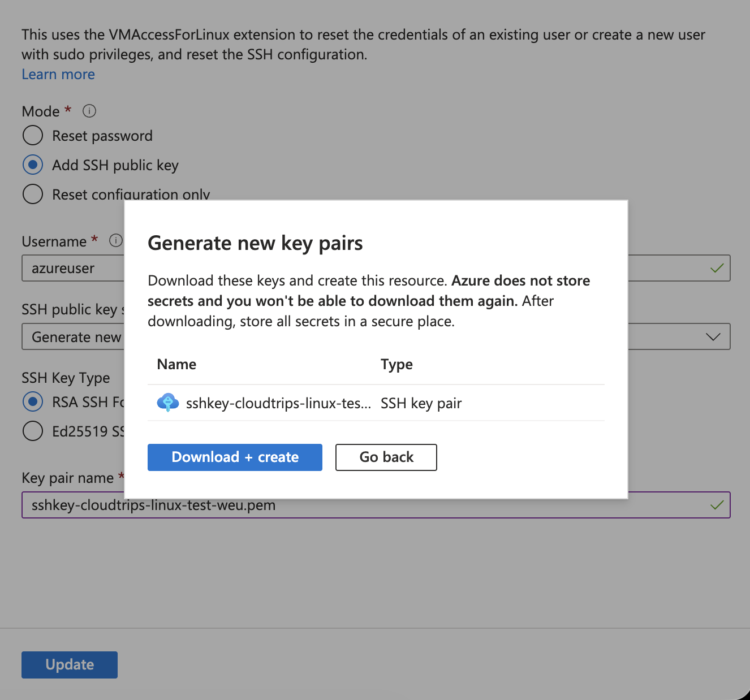
Task: Choose the RSA SSH key type radio
Action: click(33, 402)
